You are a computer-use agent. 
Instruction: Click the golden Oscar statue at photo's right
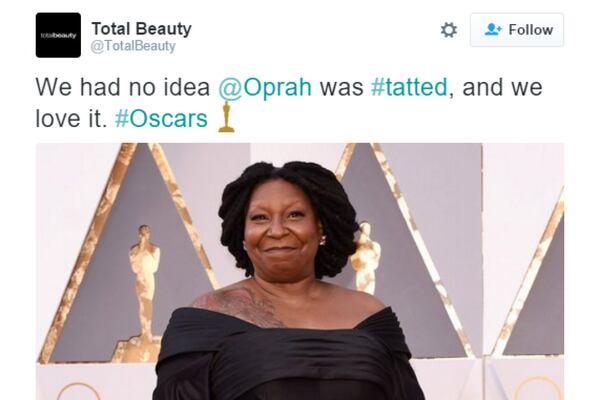coord(366,258)
